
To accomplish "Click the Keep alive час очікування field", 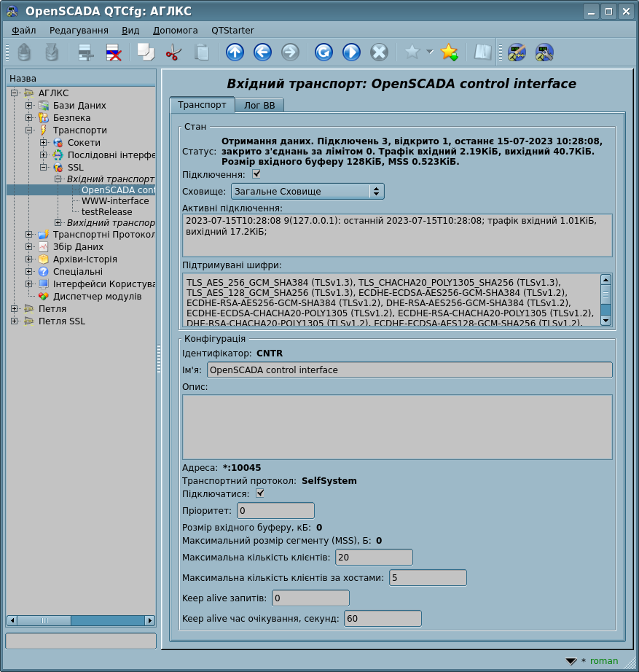I will pos(383,619).
